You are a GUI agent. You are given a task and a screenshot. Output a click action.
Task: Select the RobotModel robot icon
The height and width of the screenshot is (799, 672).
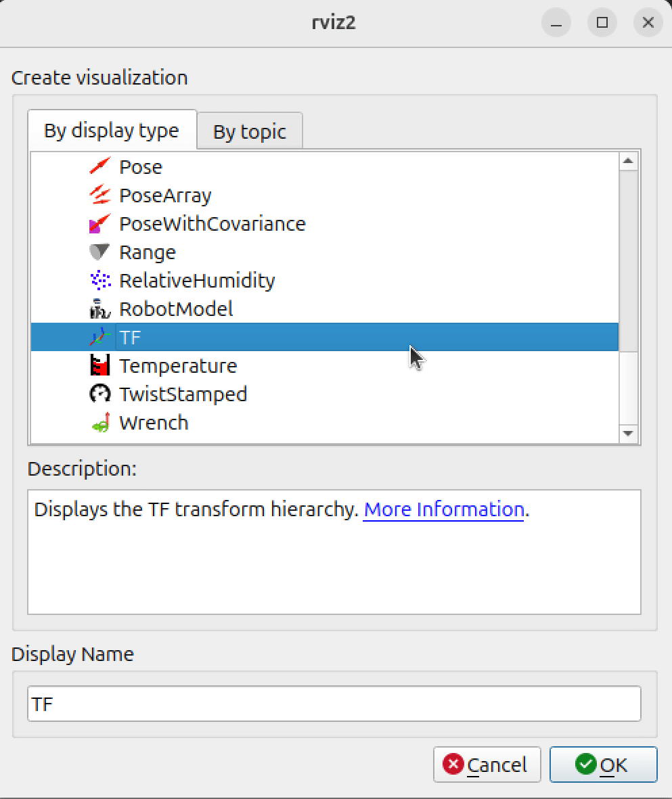[100, 309]
